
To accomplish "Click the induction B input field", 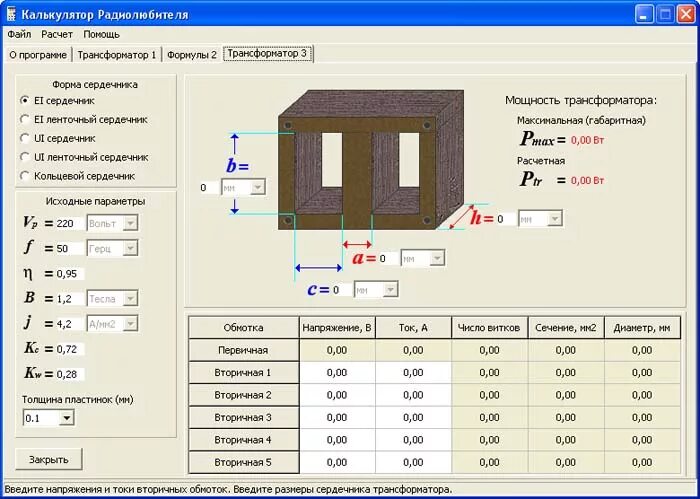I will coord(70,299).
